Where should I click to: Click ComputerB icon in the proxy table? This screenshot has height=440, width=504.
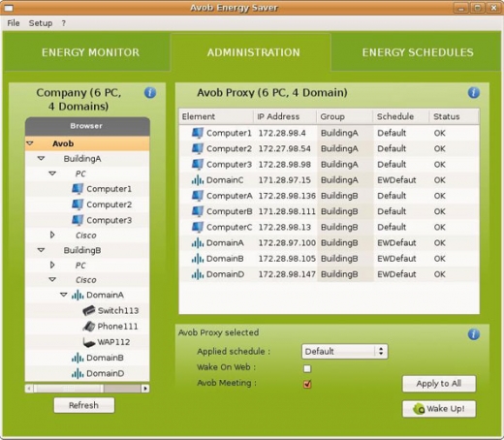[x=198, y=211]
